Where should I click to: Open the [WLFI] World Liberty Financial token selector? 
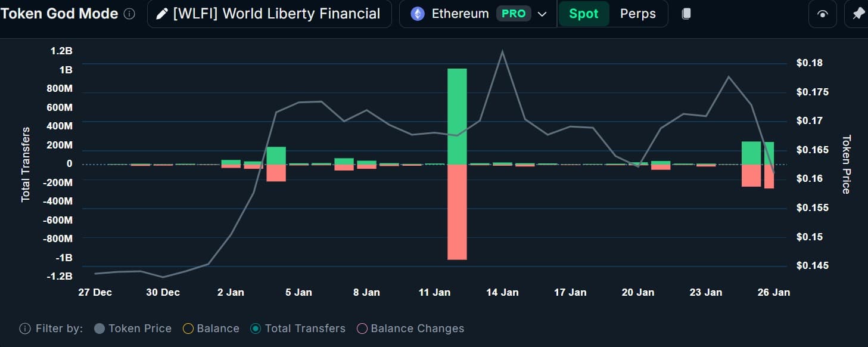(x=269, y=13)
